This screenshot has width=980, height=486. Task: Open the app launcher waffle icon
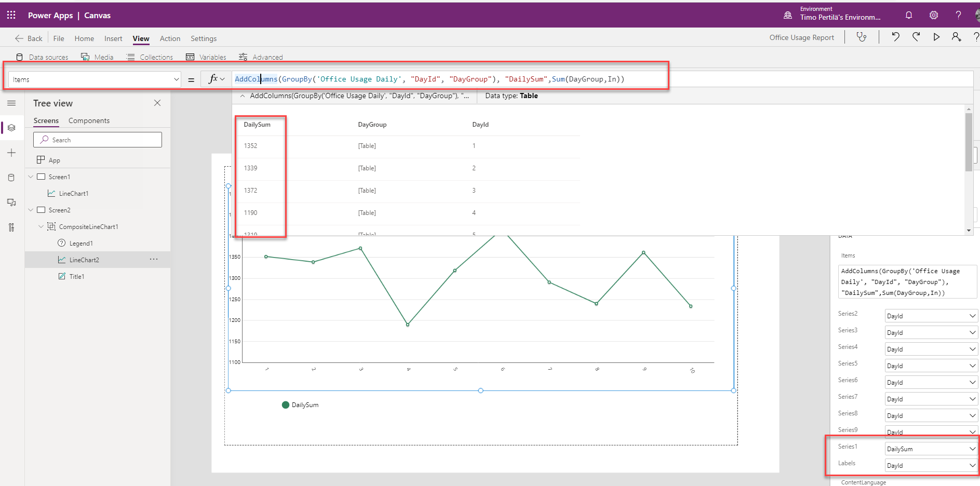coord(11,15)
